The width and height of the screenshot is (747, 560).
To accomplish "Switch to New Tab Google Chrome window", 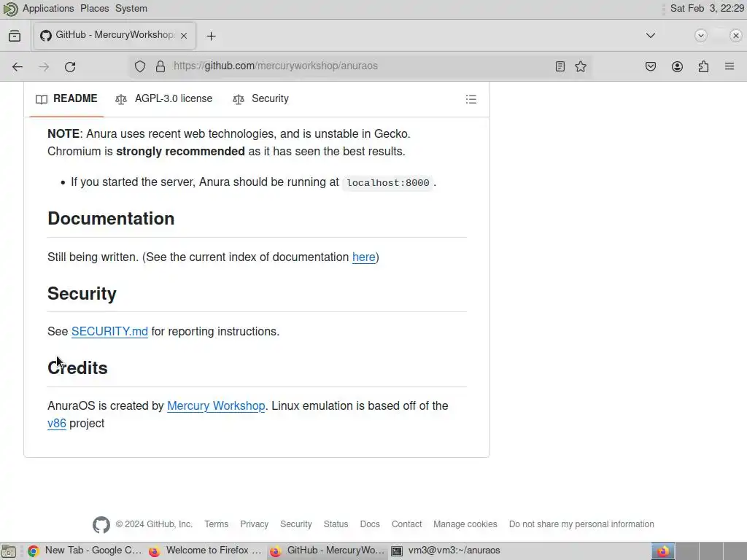I will tap(85, 551).
